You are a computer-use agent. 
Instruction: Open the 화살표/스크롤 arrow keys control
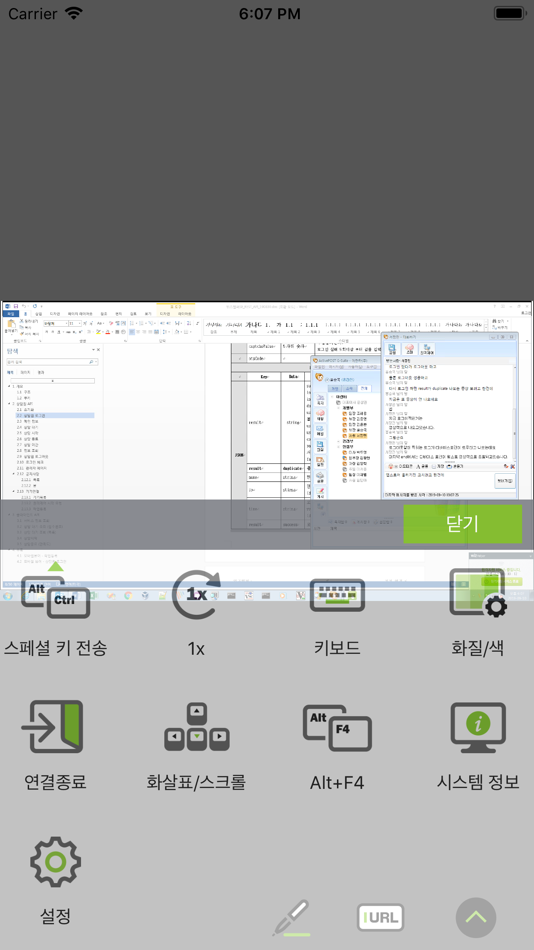click(x=196, y=746)
